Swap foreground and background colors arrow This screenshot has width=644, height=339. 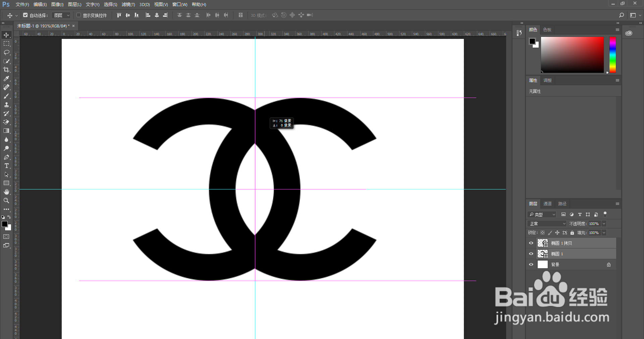point(9,217)
